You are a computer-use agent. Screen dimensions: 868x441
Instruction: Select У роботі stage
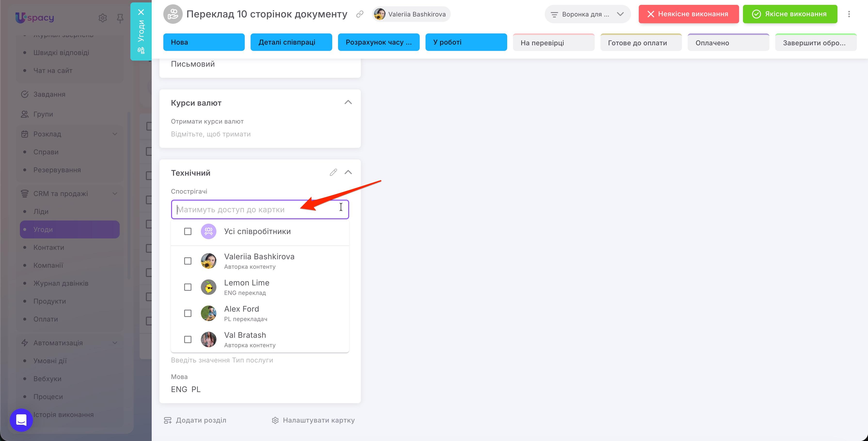point(466,42)
